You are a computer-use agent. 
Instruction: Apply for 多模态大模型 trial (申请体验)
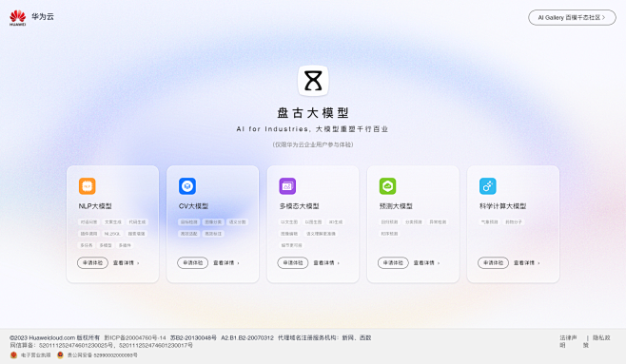click(x=293, y=262)
